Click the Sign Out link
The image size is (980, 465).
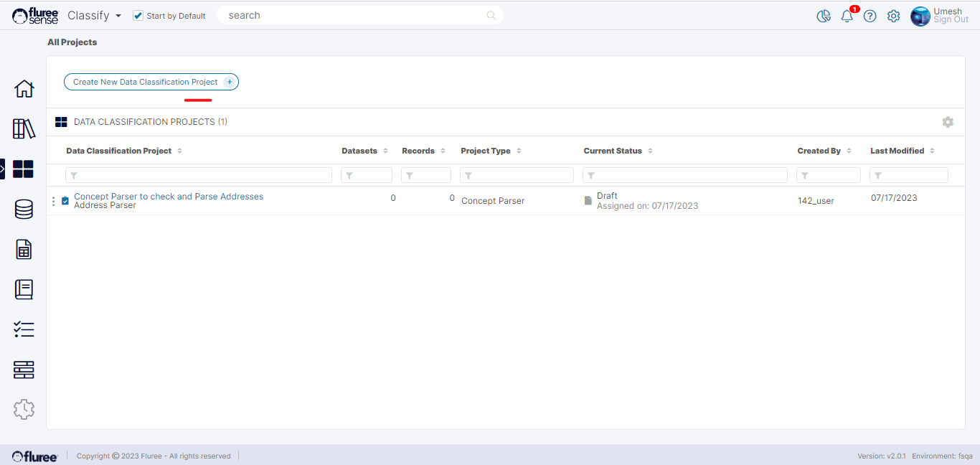pyautogui.click(x=951, y=20)
